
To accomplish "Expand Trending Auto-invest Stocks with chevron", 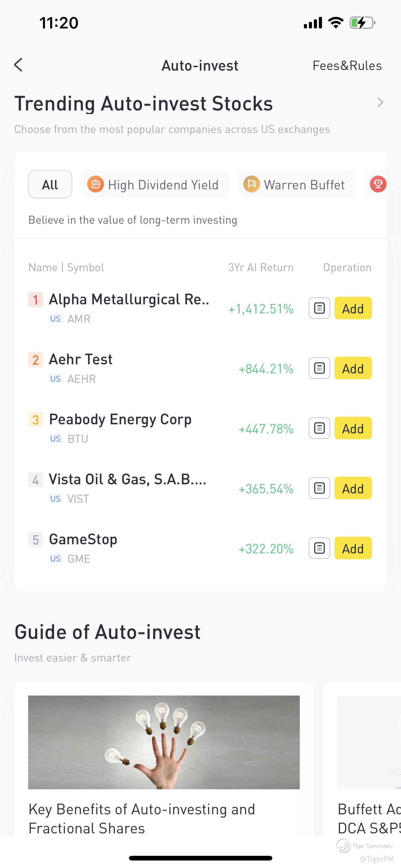I will pyautogui.click(x=380, y=102).
